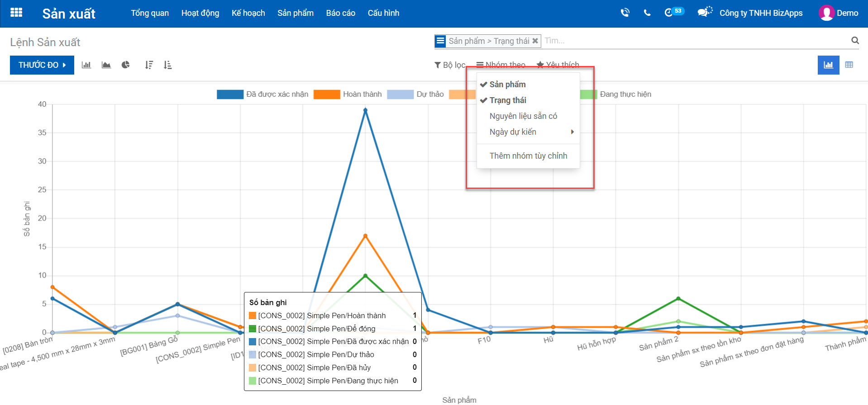Open activities clock with 53 badge
868x405 pixels.
[x=674, y=12]
